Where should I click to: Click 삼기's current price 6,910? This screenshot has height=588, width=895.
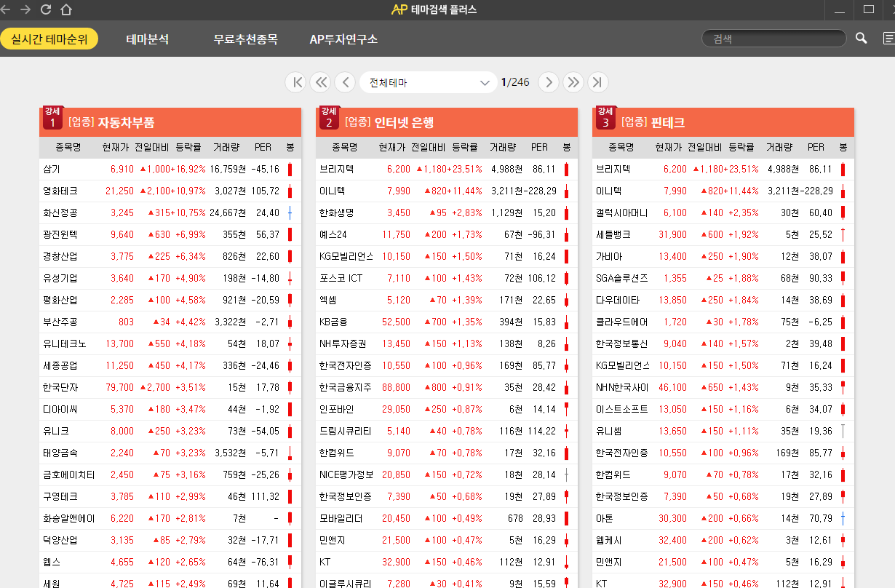122,170
